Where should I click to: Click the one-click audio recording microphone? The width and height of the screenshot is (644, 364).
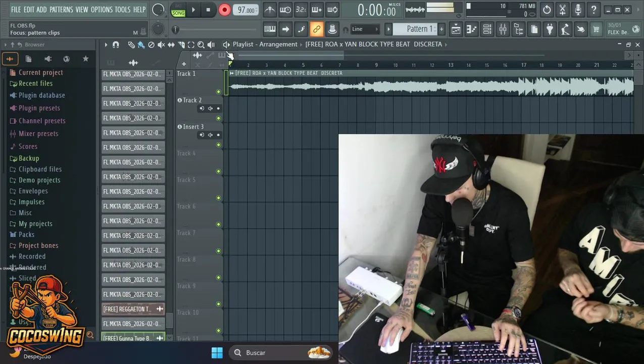[578, 10]
